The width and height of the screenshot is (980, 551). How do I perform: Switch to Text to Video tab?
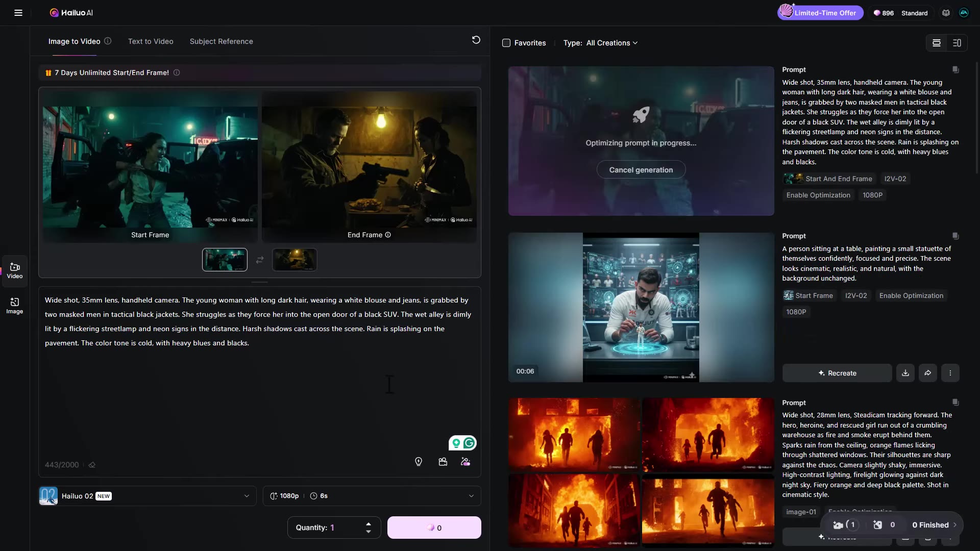(151, 41)
